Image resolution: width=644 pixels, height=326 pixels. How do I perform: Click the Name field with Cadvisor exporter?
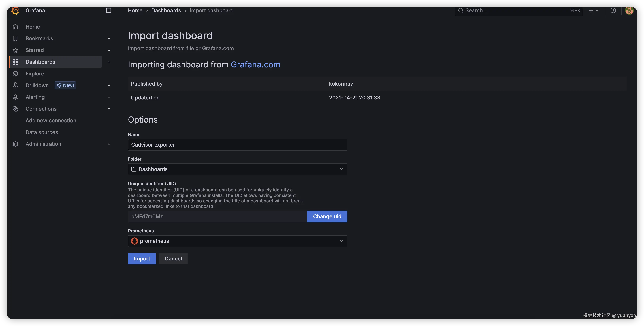[237, 145]
